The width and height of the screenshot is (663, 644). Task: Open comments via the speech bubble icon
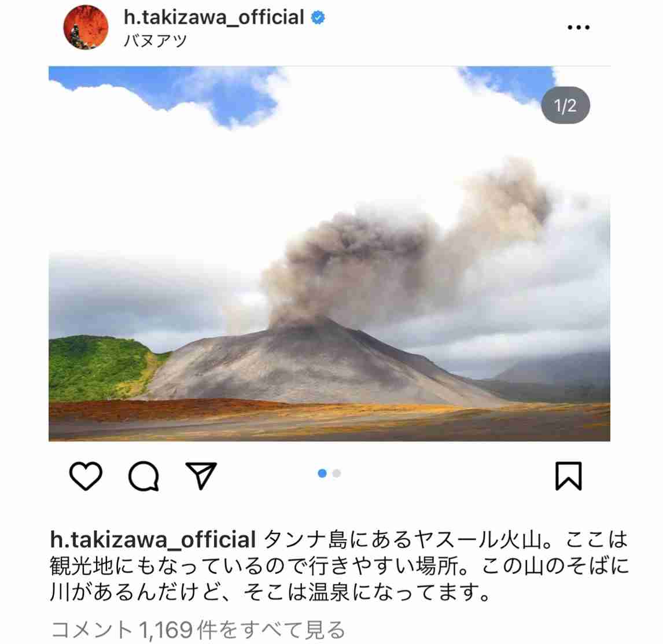pyautogui.click(x=143, y=476)
